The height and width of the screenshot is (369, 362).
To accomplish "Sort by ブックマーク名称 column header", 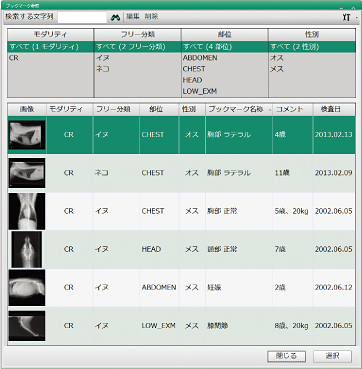I will [x=239, y=109].
